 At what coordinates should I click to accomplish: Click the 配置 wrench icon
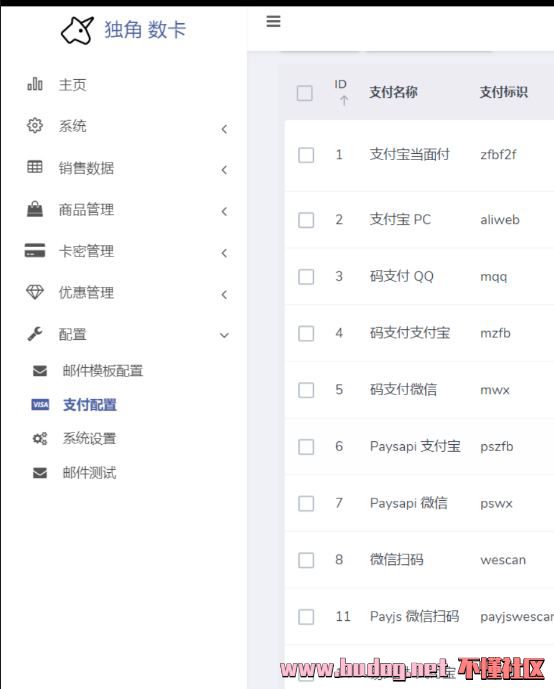pos(35,334)
